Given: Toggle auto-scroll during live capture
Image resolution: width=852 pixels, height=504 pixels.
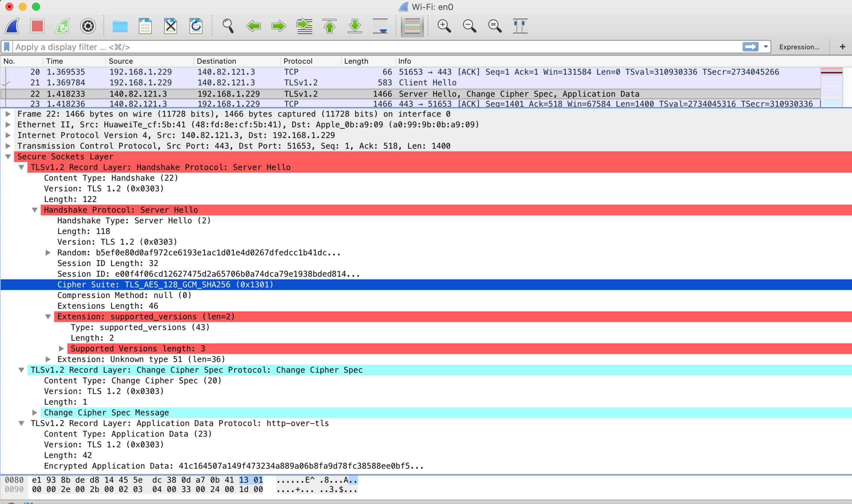Looking at the screenshot, I should click(380, 26).
